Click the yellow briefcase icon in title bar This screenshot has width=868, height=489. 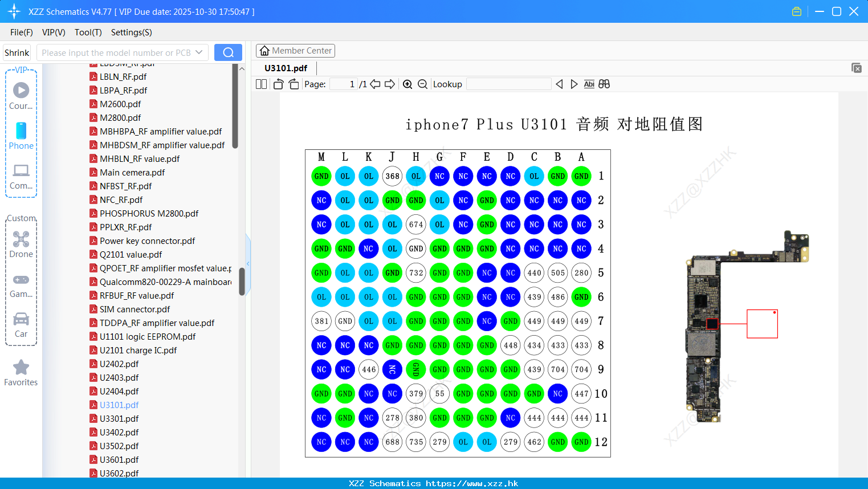[797, 11]
